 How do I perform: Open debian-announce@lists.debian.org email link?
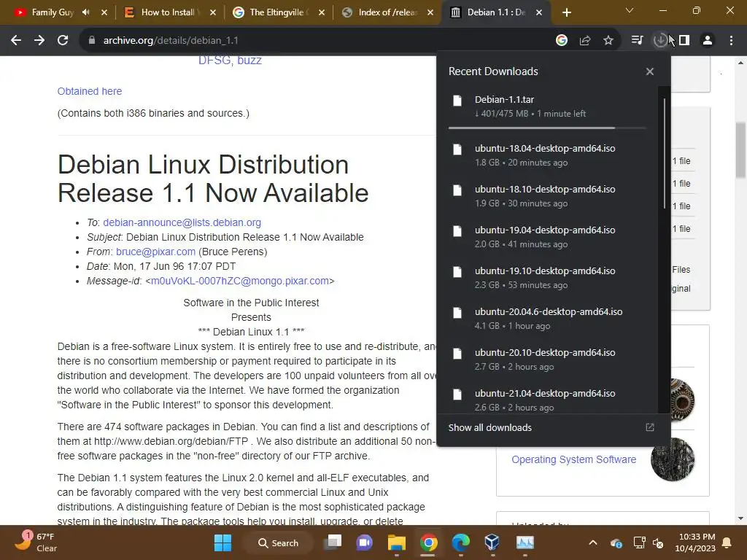(182, 222)
